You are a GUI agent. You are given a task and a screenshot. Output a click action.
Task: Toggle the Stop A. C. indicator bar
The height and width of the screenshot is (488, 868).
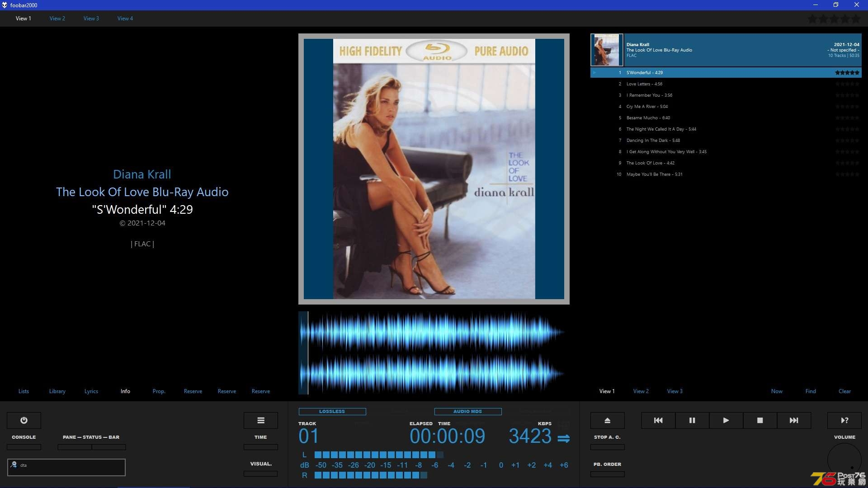coord(608,447)
